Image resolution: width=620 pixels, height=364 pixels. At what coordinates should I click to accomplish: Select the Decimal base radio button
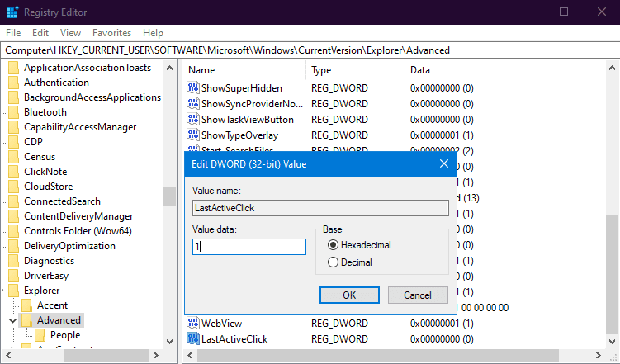333,262
